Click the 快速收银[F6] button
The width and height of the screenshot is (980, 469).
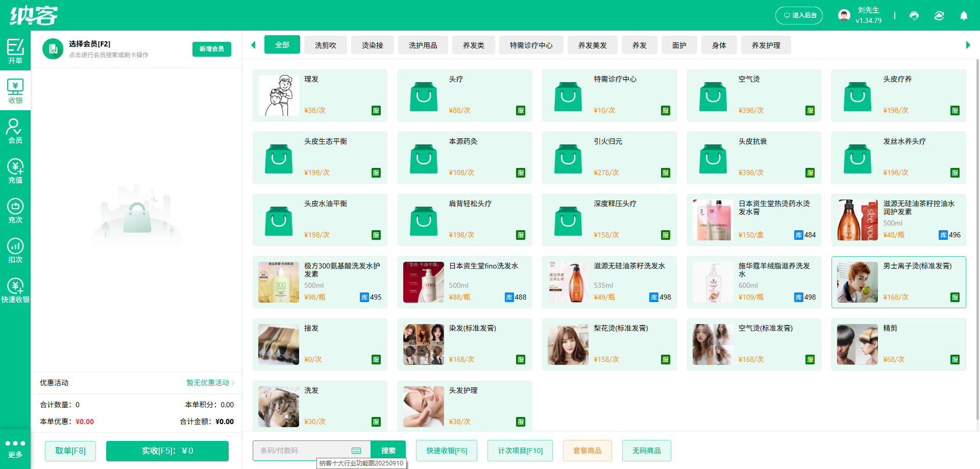coord(447,451)
